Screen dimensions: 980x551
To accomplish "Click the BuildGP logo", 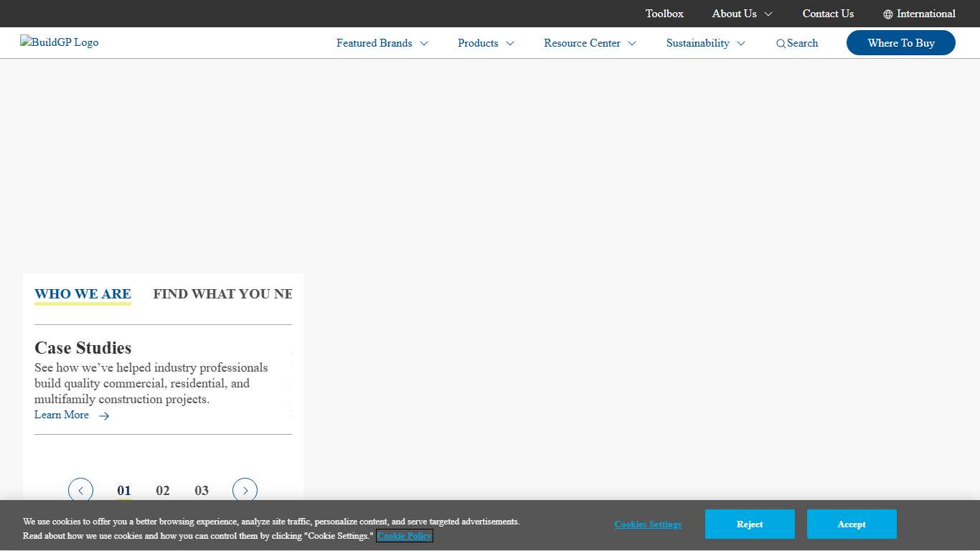I will pos(60,42).
